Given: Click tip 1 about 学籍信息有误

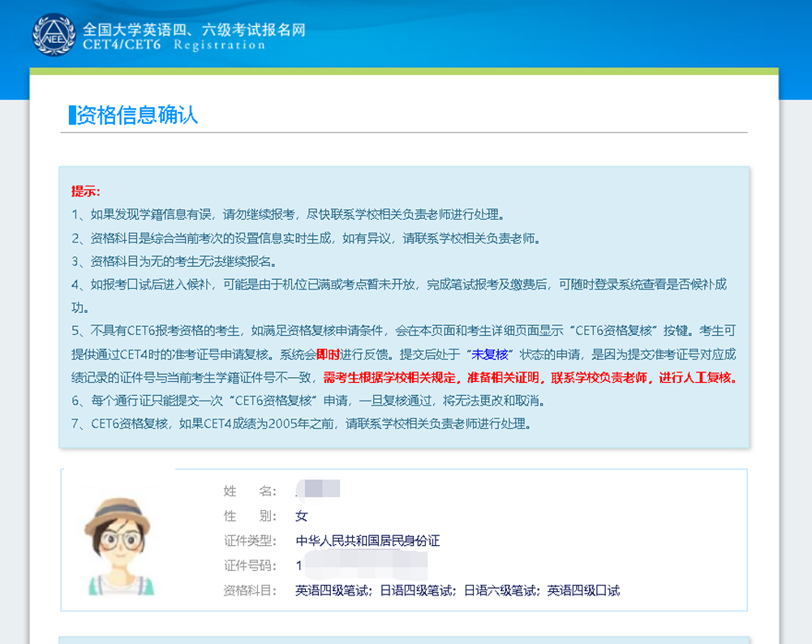Looking at the screenshot, I should click(x=288, y=215).
